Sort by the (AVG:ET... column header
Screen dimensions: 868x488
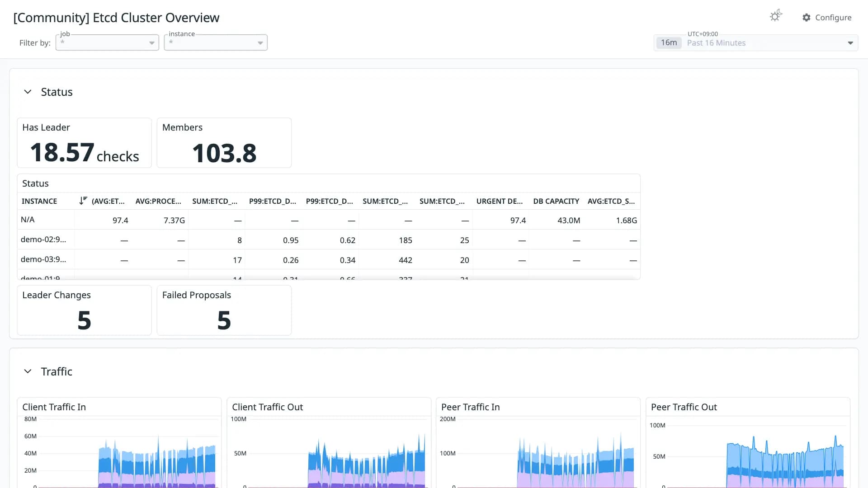(x=108, y=201)
